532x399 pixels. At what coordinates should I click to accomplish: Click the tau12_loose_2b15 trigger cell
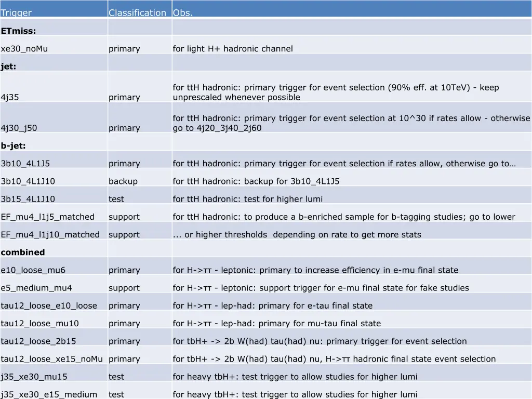click(x=54, y=337)
